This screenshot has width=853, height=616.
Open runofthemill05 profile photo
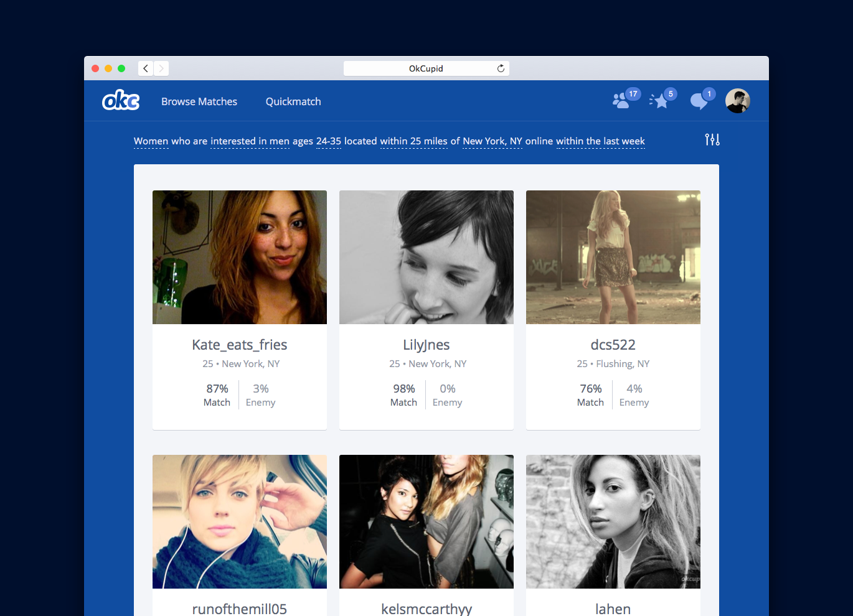[240, 521]
